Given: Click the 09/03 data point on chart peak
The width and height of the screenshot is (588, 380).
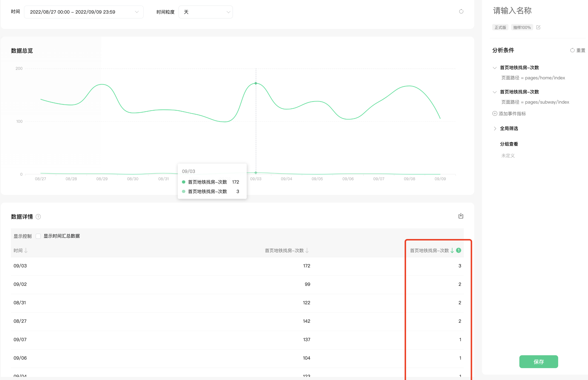Looking at the screenshot, I should click(256, 83).
